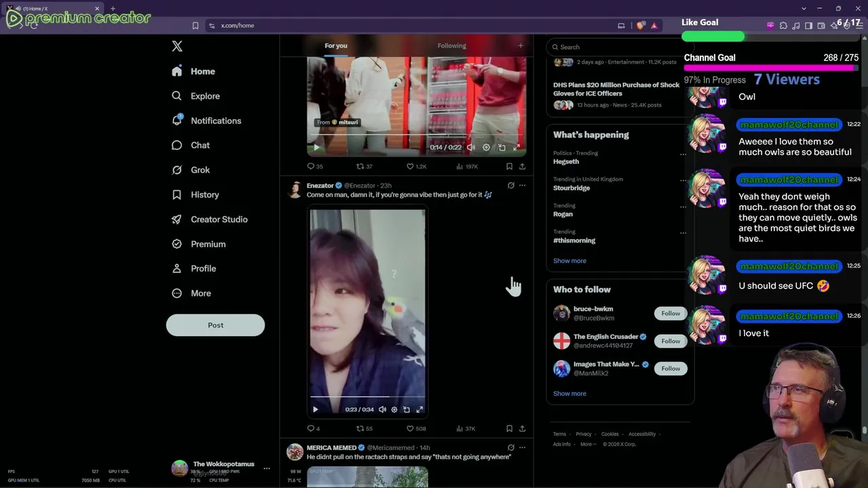Open more options for Hegseth trend
This screenshot has height=488, width=868.
coord(683,154)
